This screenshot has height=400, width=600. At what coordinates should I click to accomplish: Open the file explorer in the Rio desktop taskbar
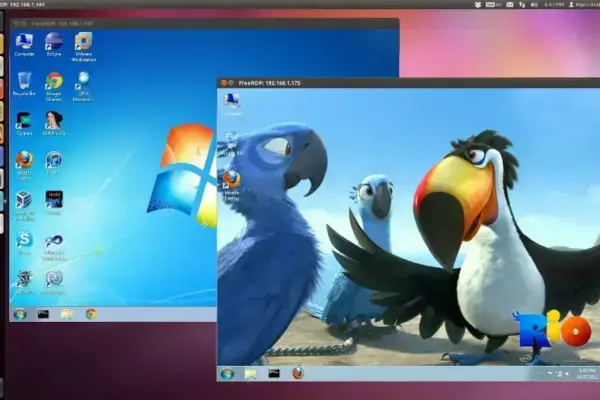(x=251, y=374)
